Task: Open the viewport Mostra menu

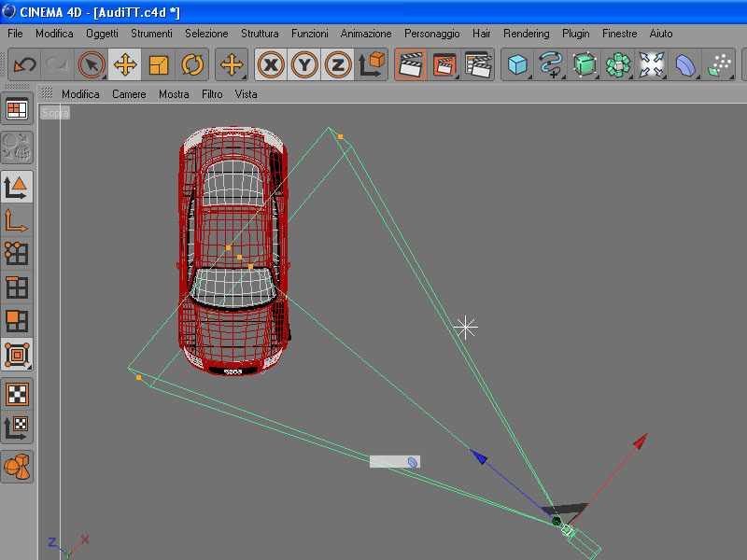Action: point(174,94)
